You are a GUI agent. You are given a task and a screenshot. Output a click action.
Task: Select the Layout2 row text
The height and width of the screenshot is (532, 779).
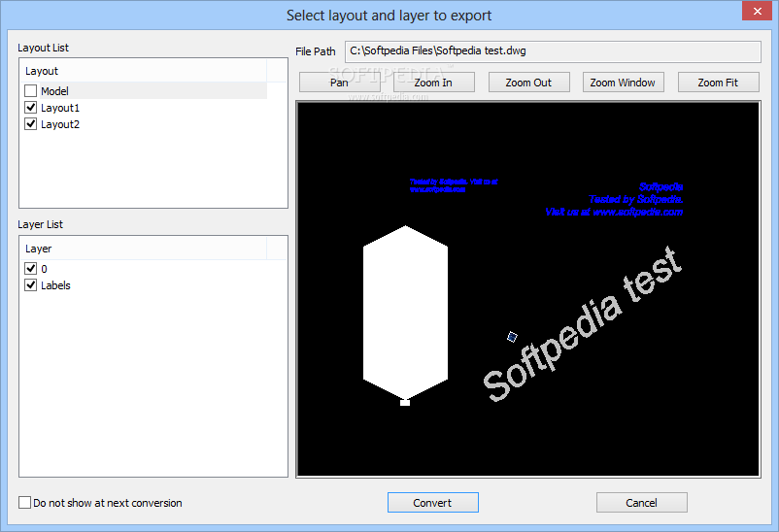point(60,124)
